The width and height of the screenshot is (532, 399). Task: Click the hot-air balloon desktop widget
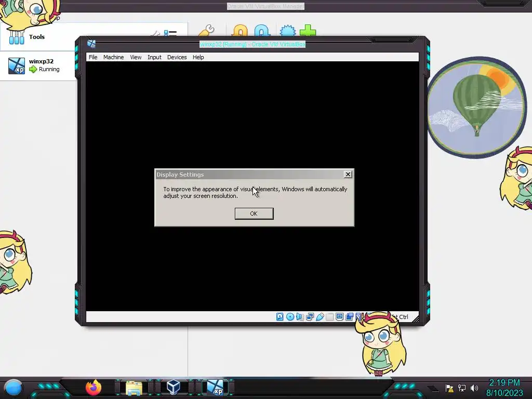pos(477,107)
